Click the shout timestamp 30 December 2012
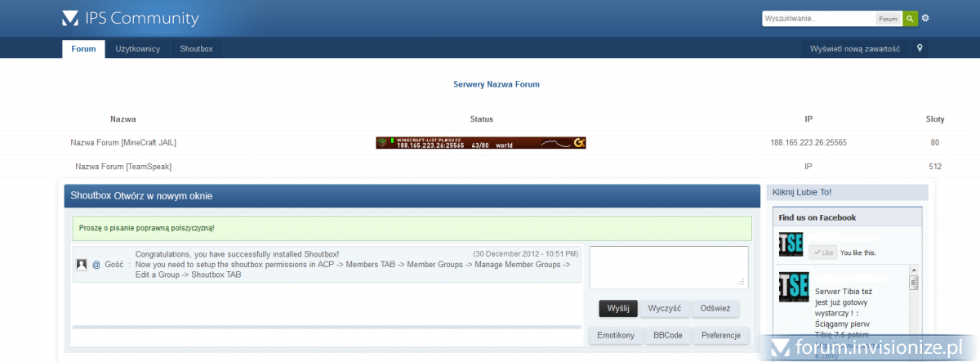Image resolution: width=980 pixels, height=362 pixels. [526, 254]
